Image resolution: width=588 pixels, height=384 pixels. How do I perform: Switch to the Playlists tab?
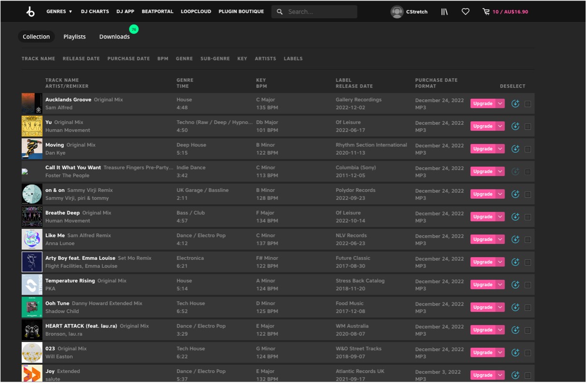75,37
